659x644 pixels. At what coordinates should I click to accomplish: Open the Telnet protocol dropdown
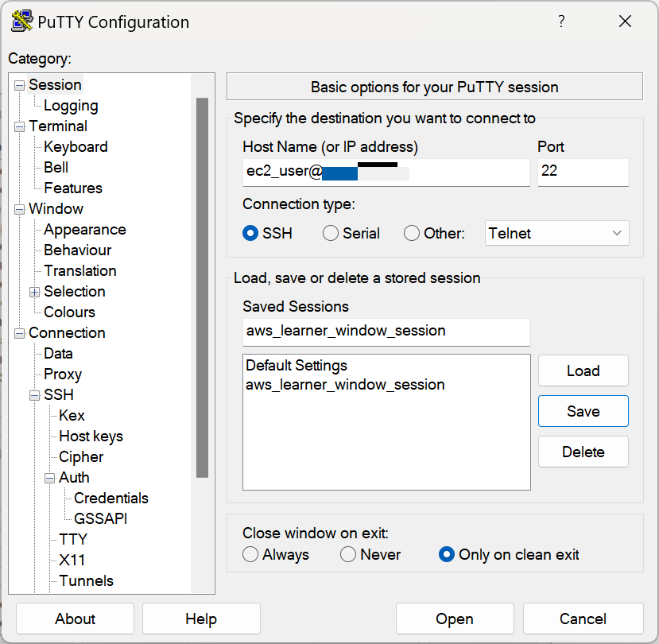(557, 233)
